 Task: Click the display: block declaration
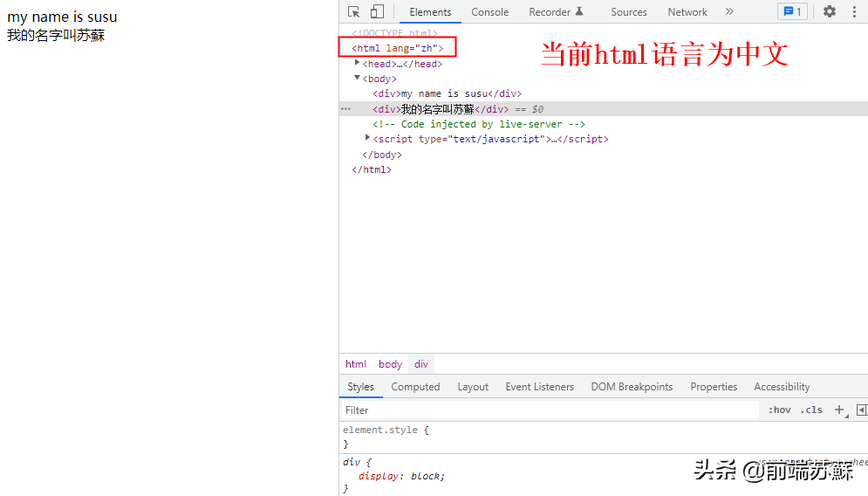(x=401, y=476)
